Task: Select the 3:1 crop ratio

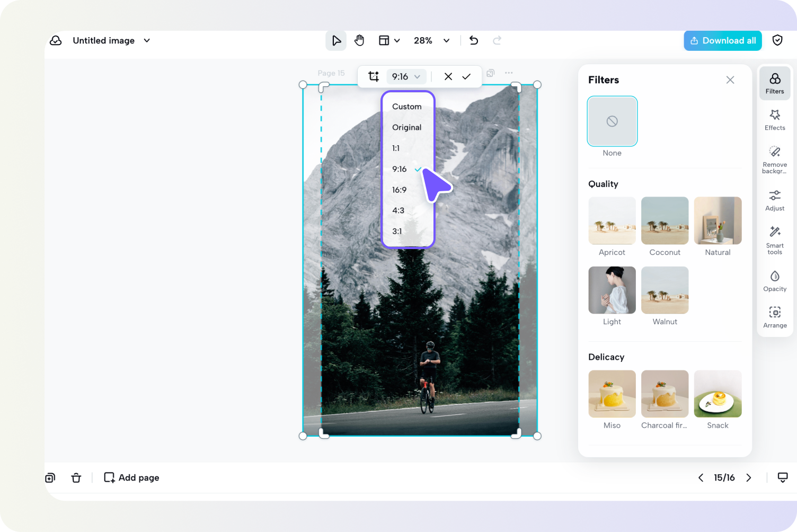Action: [x=397, y=231]
